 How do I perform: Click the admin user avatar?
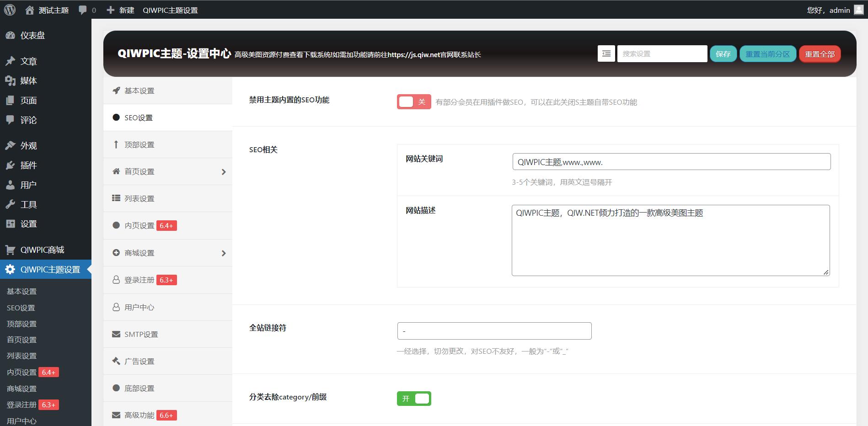click(x=858, y=10)
